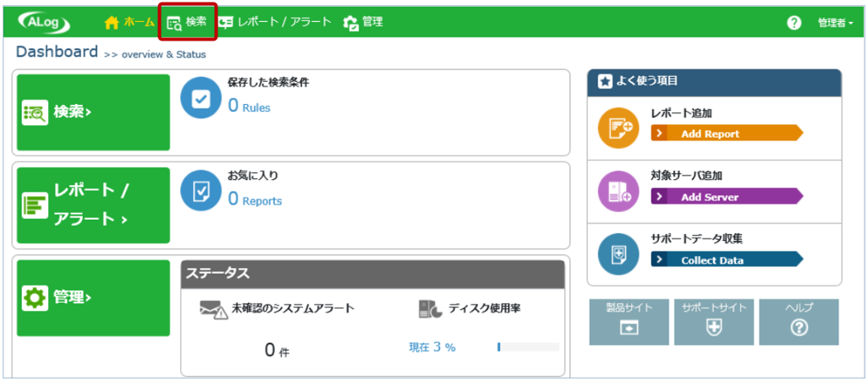Open the レポート / アラート menu
Image resolution: width=868 pixels, height=382 pixels.
[275, 22]
